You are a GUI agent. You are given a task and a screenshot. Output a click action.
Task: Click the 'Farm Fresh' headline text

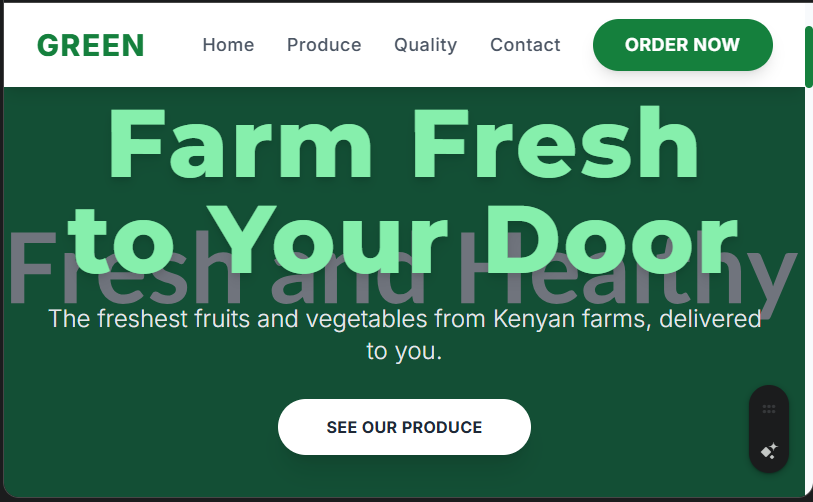click(x=403, y=143)
